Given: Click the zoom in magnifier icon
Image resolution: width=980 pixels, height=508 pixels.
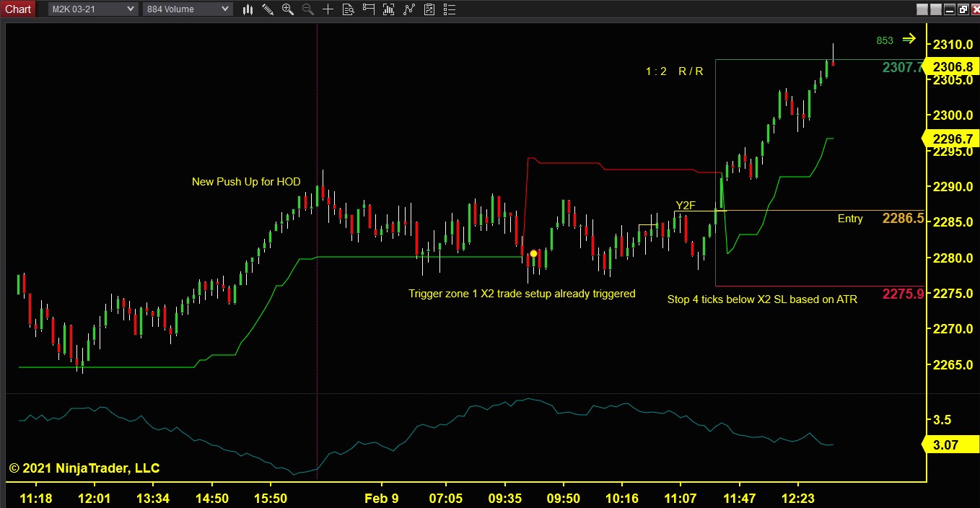Looking at the screenshot, I should (x=288, y=9).
